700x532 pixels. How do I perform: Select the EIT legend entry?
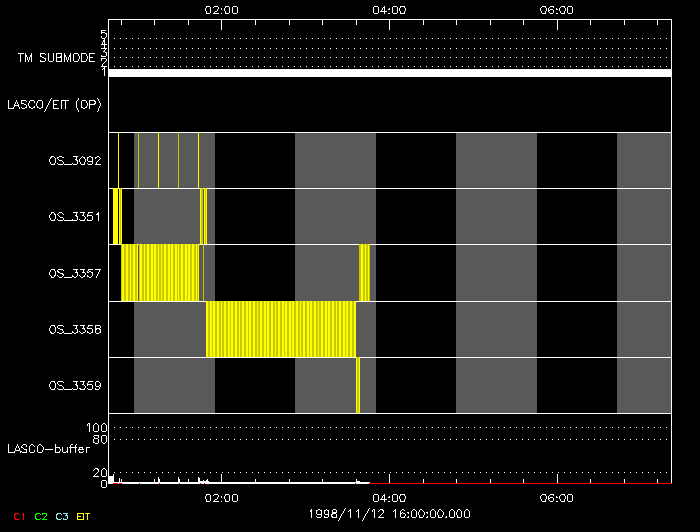83,516
